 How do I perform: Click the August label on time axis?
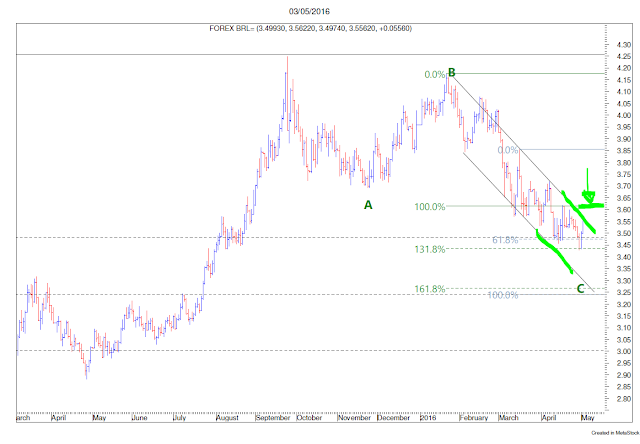pos(227,418)
